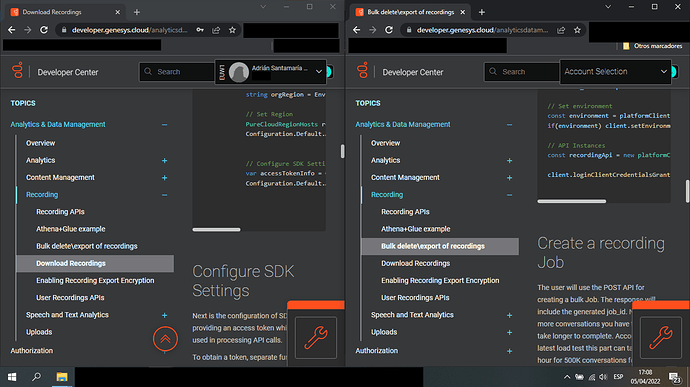
Task: Collapse Analytics & Data Management in right window
Action: pyautogui.click(x=509, y=125)
